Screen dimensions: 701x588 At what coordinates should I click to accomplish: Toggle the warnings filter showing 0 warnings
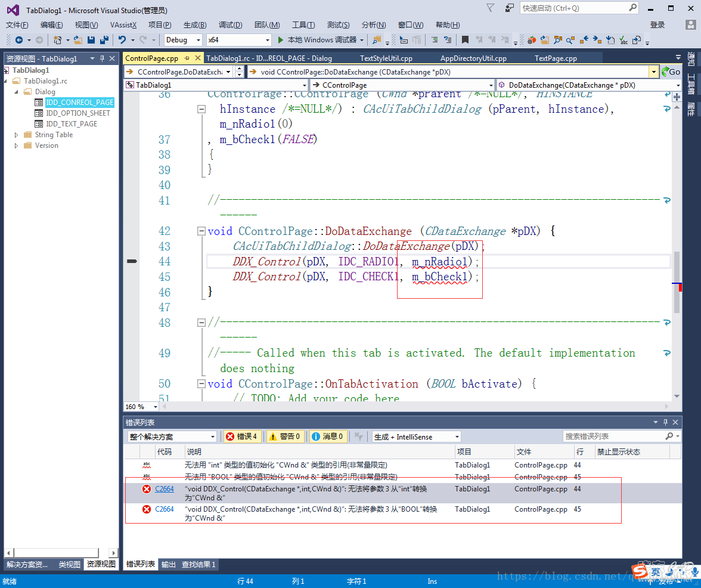(285, 437)
